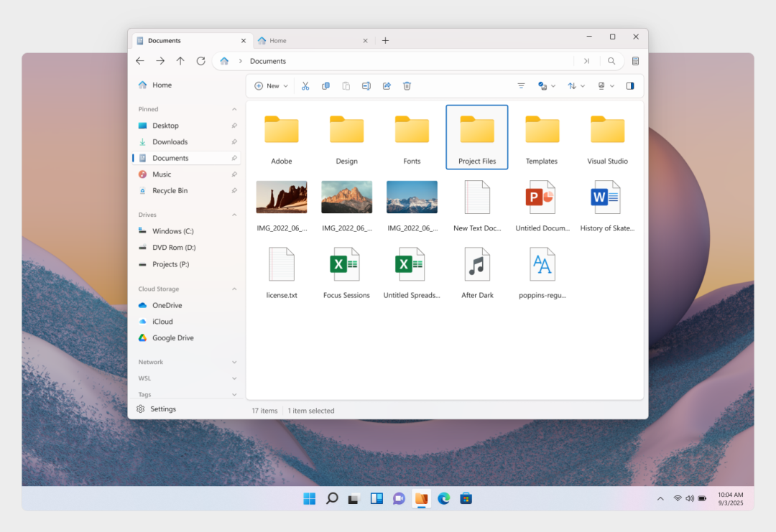The width and height of the screenshot is (776, 532).
Task: Select the Fonts folder
Action: pyautogui.click(x=412, y=137)
